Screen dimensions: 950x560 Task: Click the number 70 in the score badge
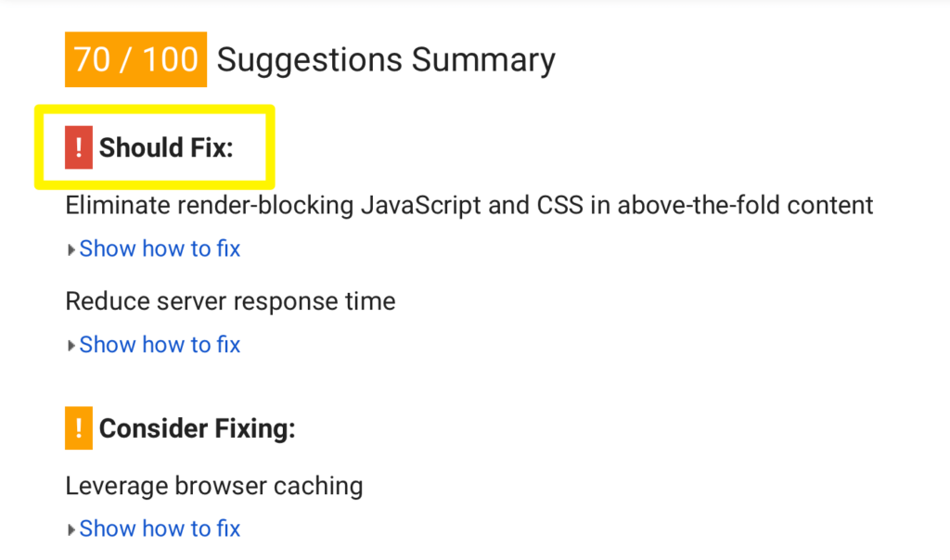[92, 59]
